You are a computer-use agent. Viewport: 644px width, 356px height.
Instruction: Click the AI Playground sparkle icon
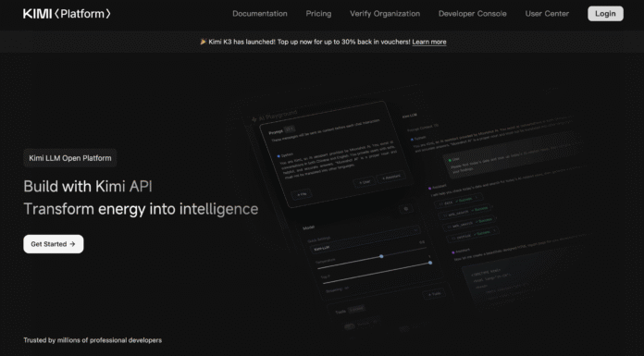[x=254, y=119]
